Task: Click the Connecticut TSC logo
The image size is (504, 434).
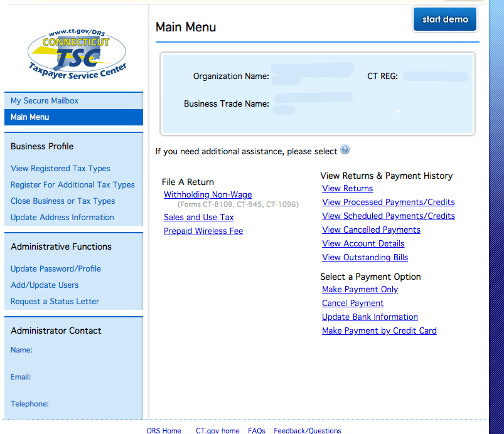Action: point(77,54)
